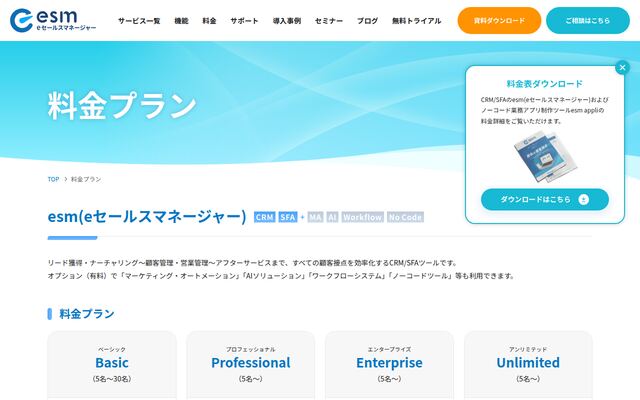Click 料金プラン section subheading
640x400 pixels.
coord(87,313)
